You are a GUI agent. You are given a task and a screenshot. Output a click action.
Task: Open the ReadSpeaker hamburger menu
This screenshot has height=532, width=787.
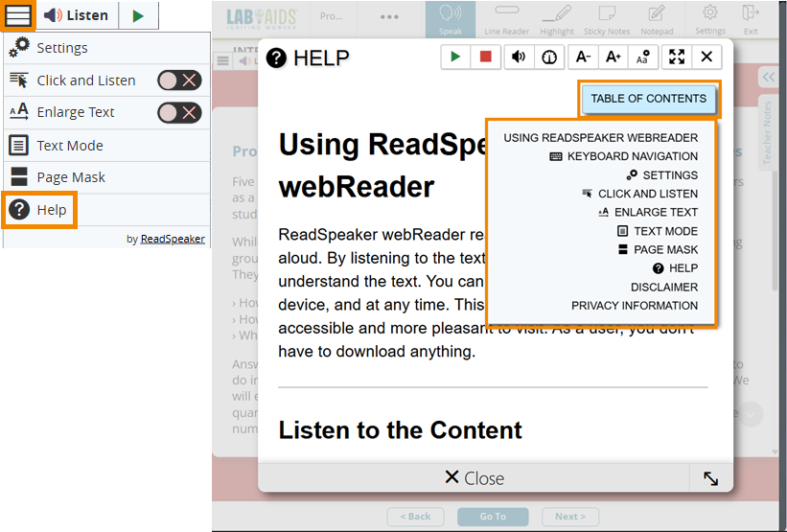[18, 15]
